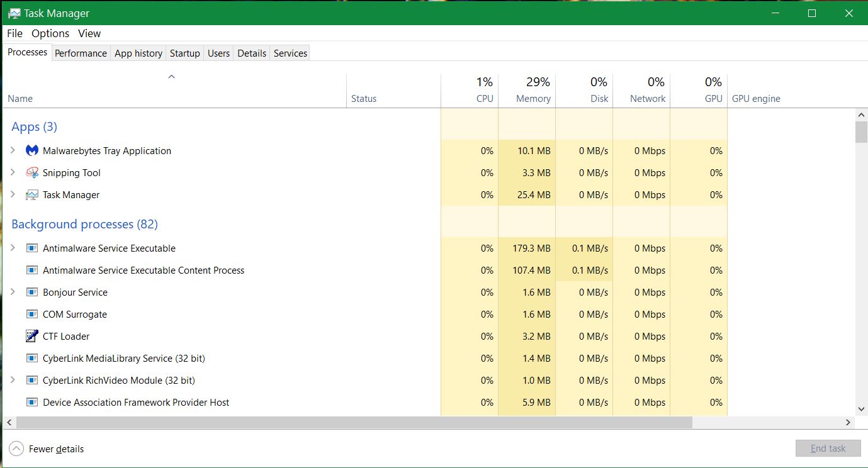Click the horizontal scrollbar right arrow

[x=848, y=423]
